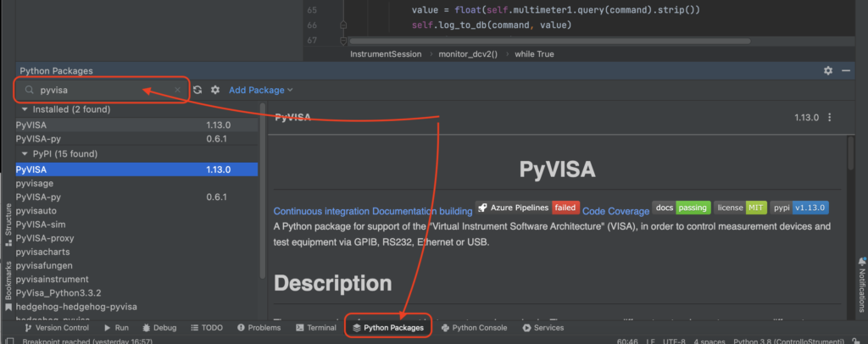Click the pypi v1.13.0 badge
Viewport: 868px width, 344px height.
[x=799, y=208]
